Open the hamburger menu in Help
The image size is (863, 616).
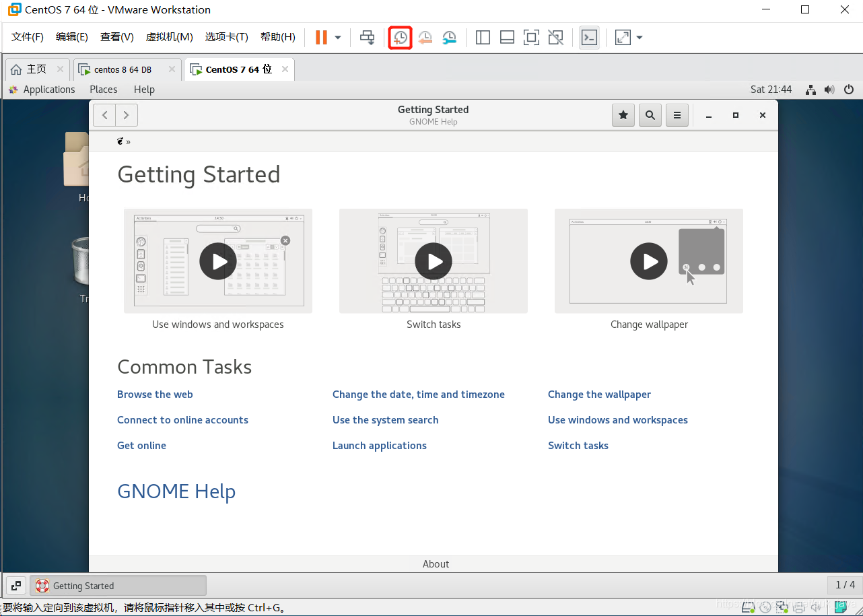[677, 115]
